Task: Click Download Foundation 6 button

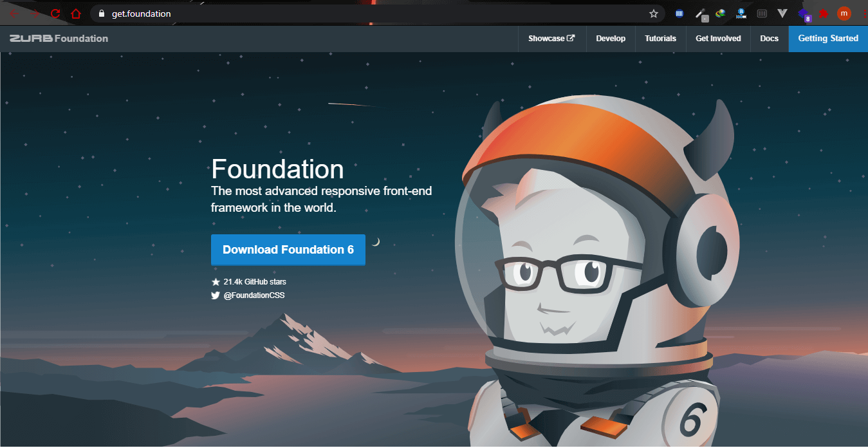Action: (288, 250)
